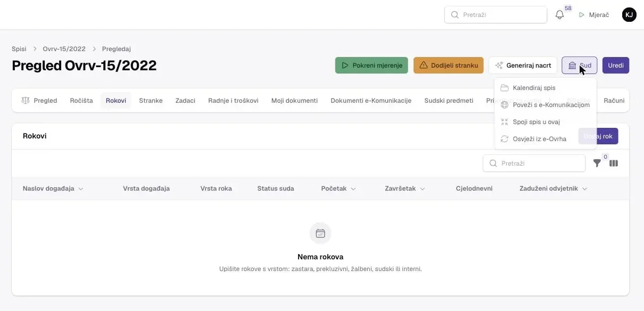Switch to the Ročišta tab

coord(81,101)
